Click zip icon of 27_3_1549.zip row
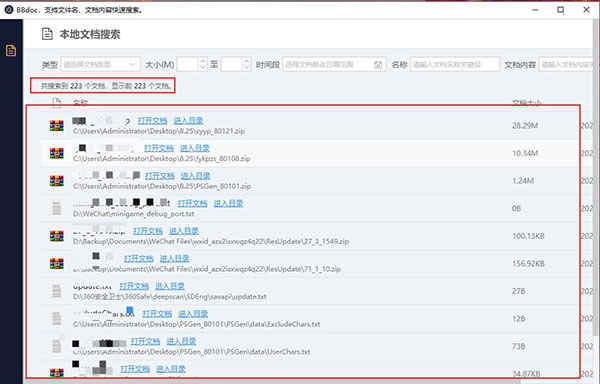 pos(57,236)
